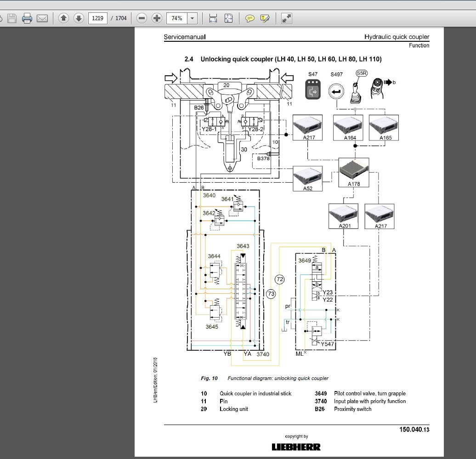This screenshot has height=459, width=476.
Task: Click the 'Hydraulic quick coupler' header text
Action: (397, 37)
